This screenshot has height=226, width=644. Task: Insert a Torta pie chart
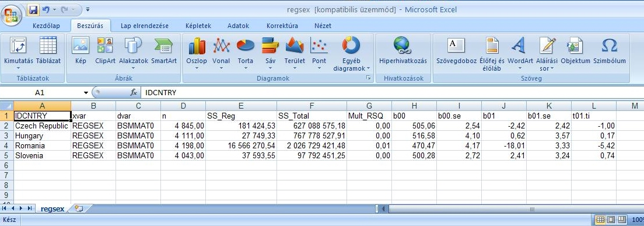(x=245, y=54)
